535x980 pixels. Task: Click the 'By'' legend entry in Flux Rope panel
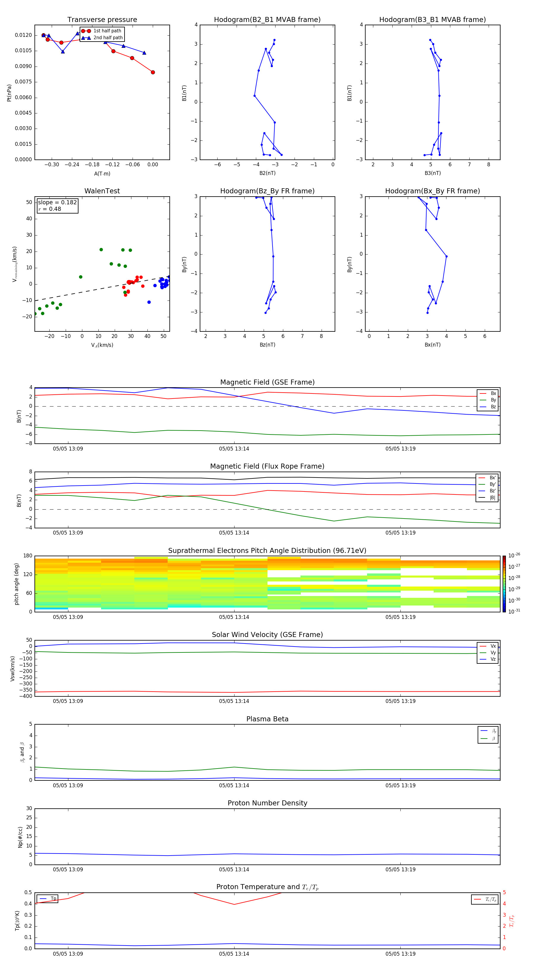pos(487,484)
